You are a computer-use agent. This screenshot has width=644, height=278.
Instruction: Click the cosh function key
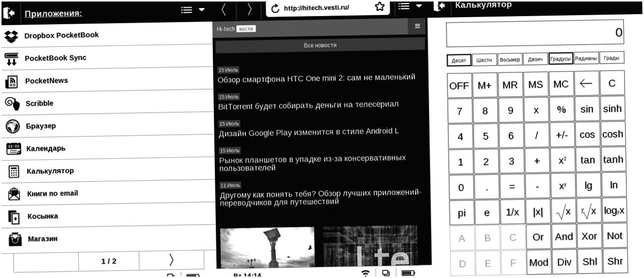[x=612, y=134]
